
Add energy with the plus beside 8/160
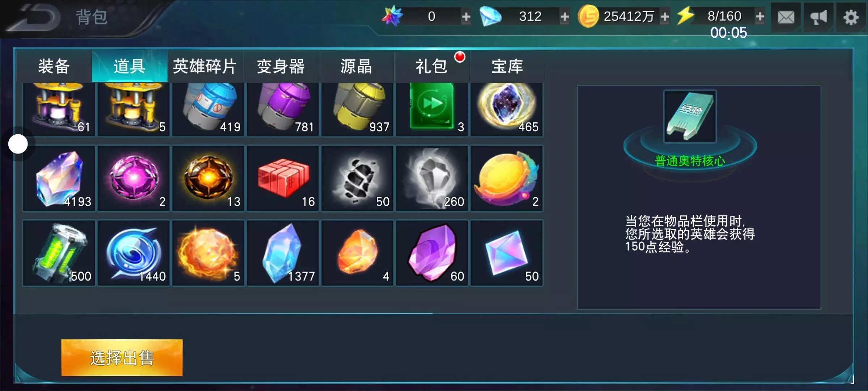click(760, 17)
